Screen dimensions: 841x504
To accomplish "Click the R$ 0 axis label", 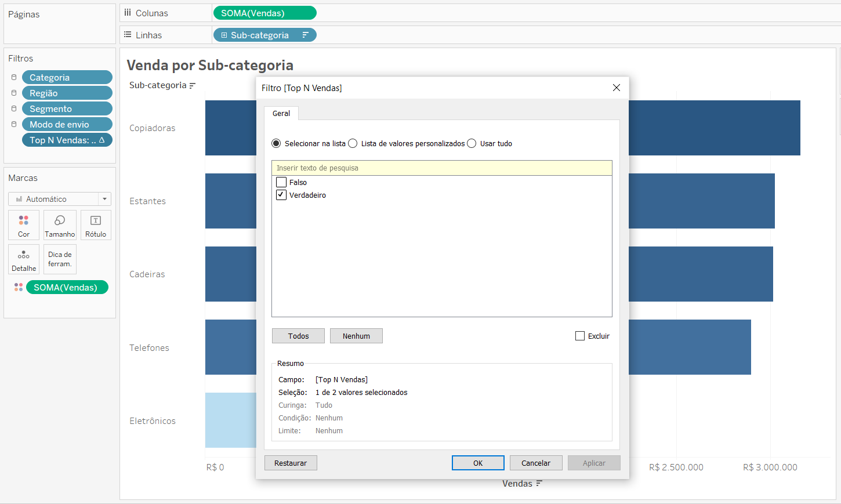I will click(215, 467).
